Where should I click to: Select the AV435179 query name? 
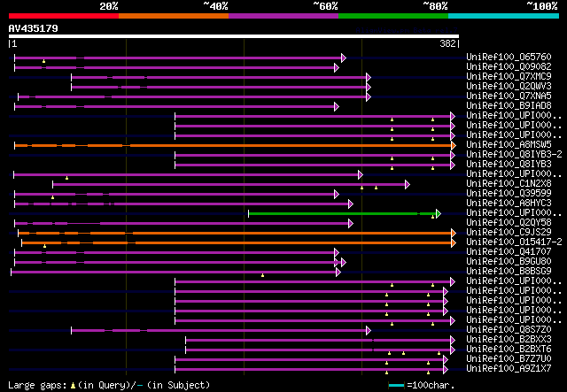tap(34, 28)
